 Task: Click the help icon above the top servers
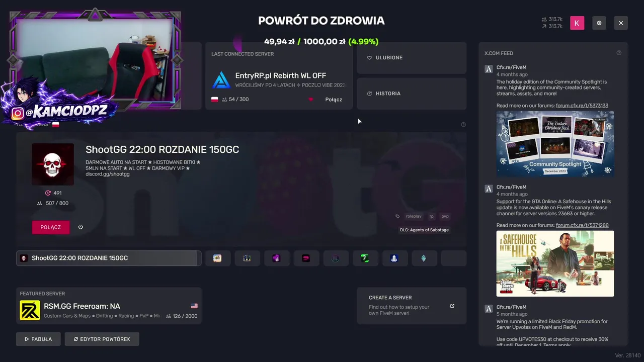click(x=463, y=125)
